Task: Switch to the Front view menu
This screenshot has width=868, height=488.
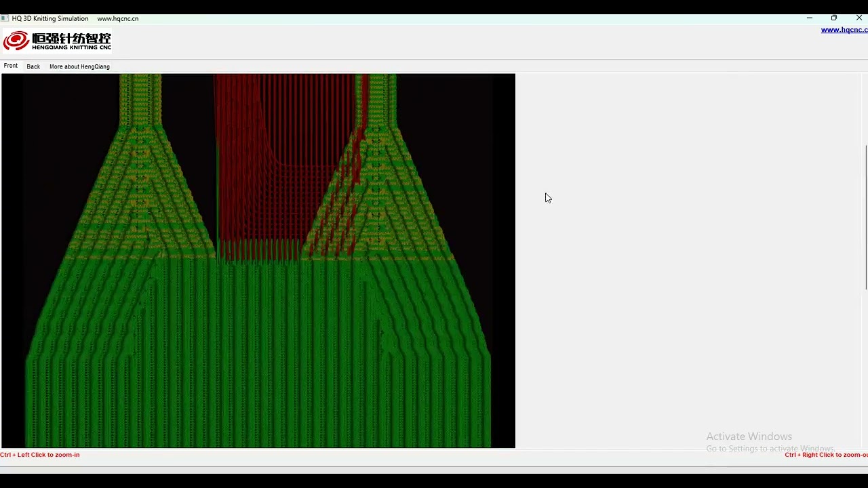Action: [11, 66]
